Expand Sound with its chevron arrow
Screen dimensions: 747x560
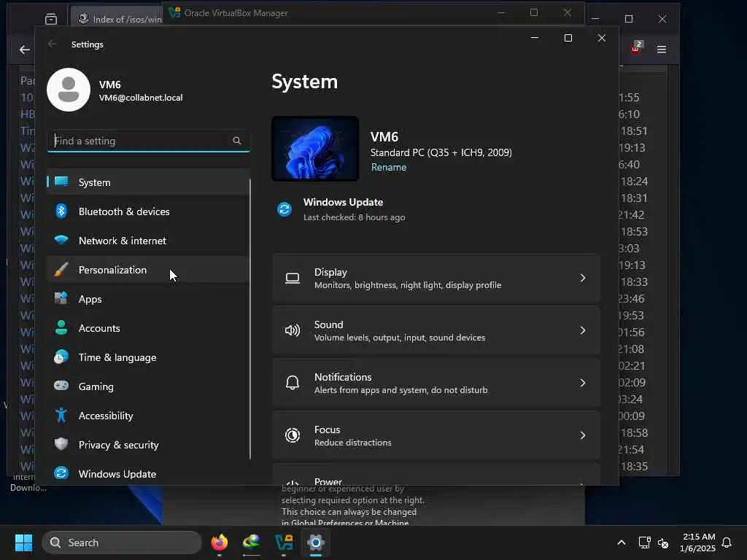(x=582, y=330)
